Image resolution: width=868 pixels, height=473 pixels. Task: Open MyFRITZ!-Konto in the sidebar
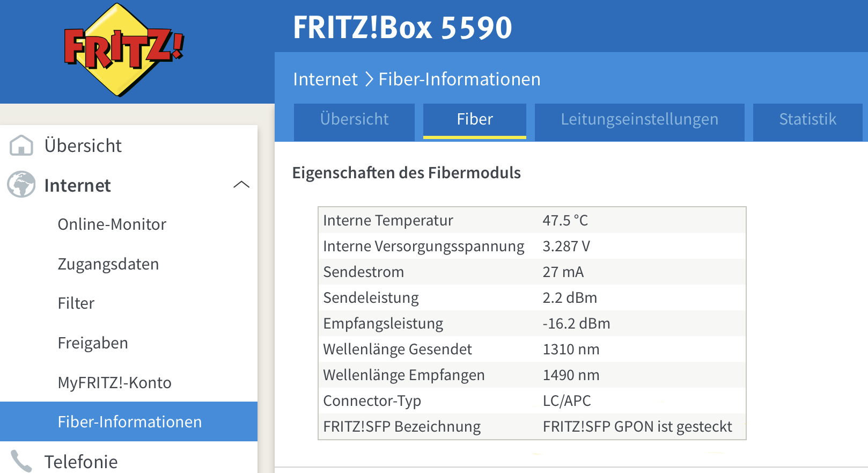click(x=115, y=383)
